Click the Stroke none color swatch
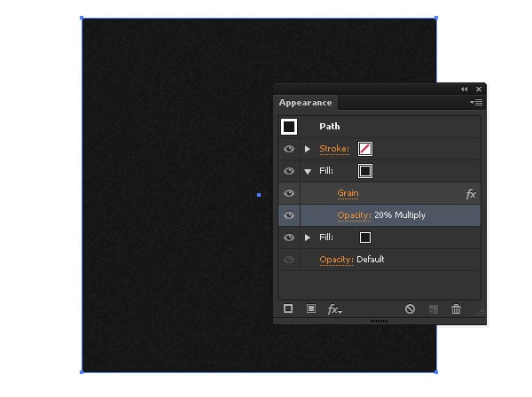This screenshot has height=397, width=532. point(365,149)
